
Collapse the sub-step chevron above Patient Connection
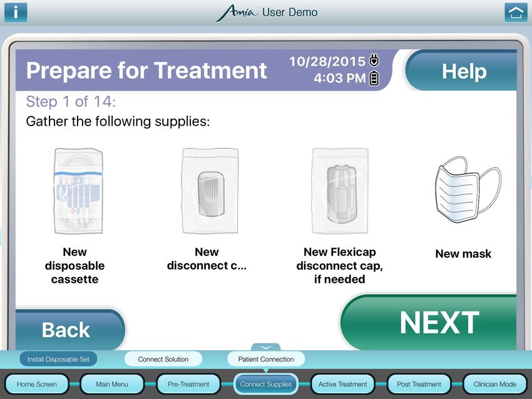pyautogui.click(x=265, y=347)
